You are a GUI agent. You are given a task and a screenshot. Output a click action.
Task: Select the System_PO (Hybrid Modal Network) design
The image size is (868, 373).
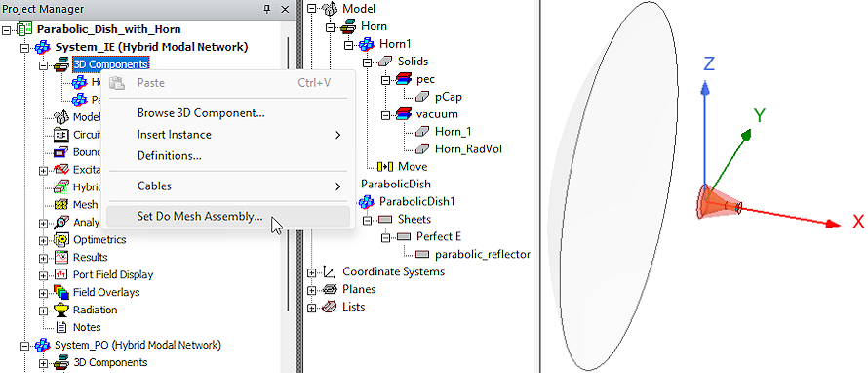(x=138, y=346)
